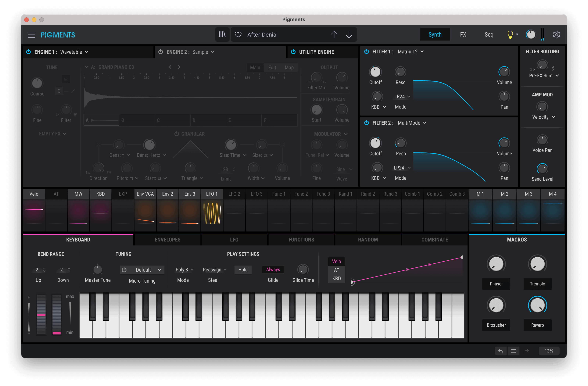588x386 pixels.
Task: Toggle Filter 1 power button
Action: (x=366, y=51)
